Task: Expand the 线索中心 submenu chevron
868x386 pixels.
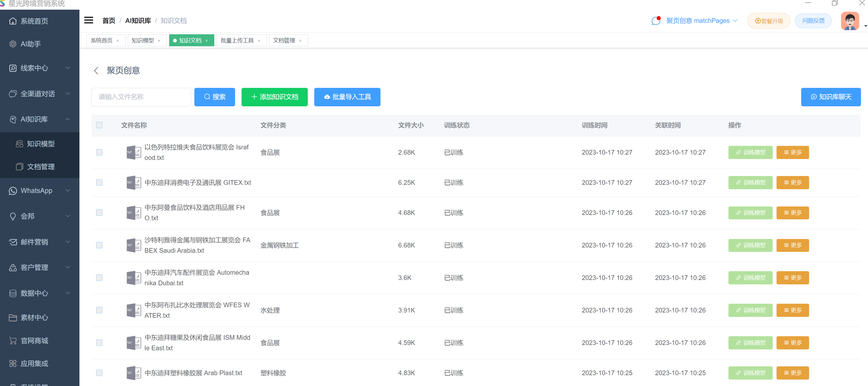Action: 68,68
